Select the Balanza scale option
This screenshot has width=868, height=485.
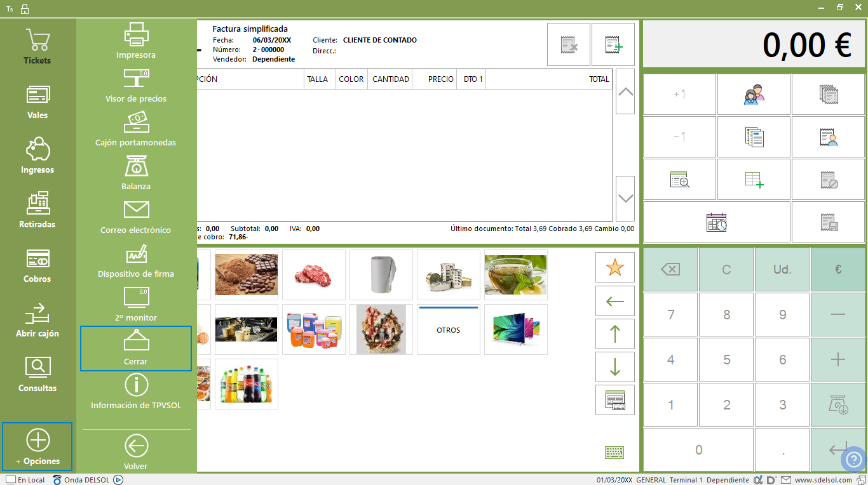[136, 173]
